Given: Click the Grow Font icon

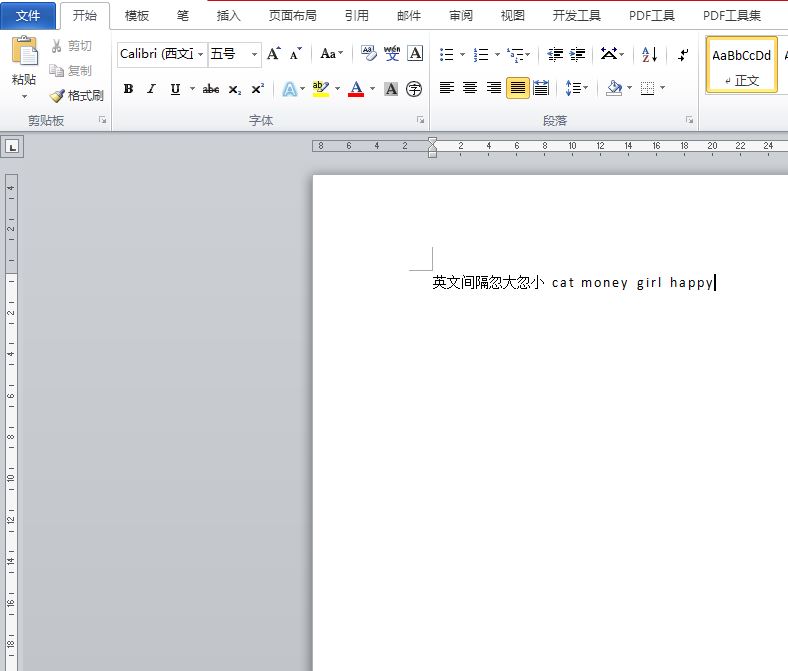Looking at the screenshot, I should 273,54.
